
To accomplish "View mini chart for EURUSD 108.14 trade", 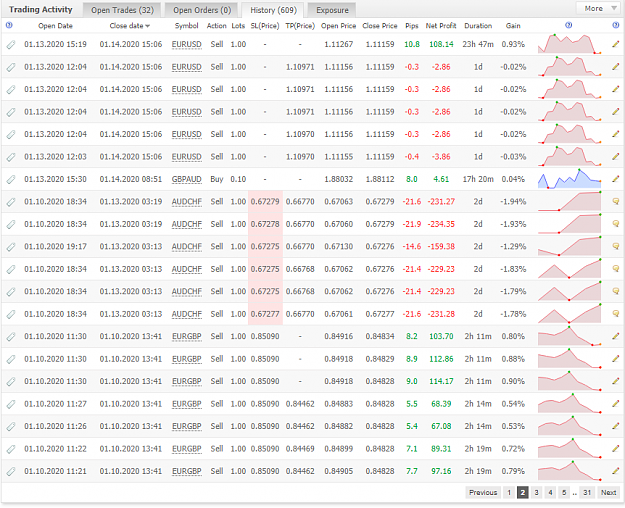I will 569,44.
